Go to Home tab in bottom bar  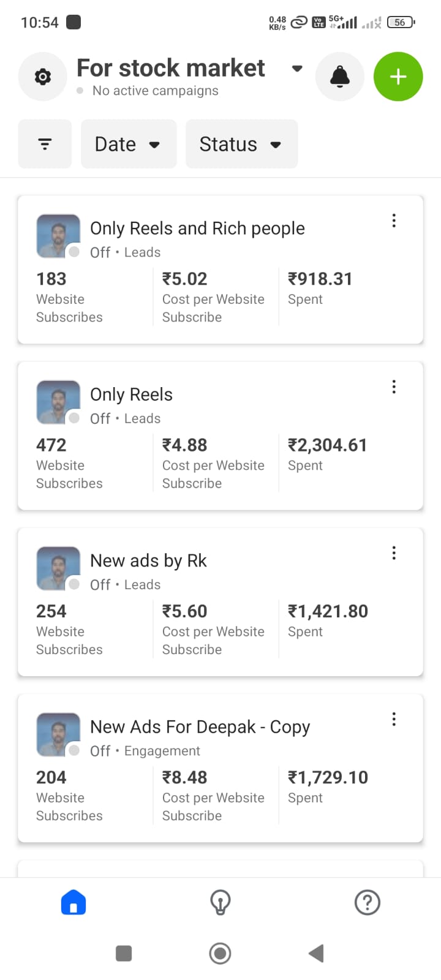(73, 902)
